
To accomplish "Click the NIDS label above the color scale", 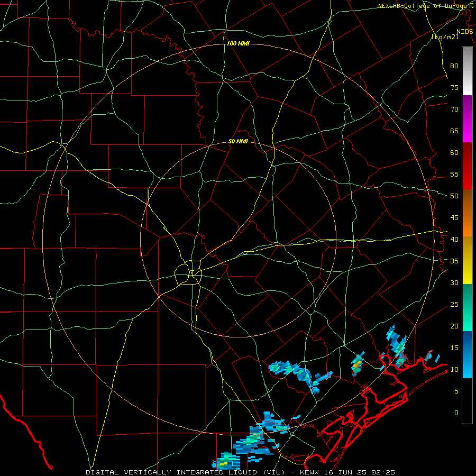I will click(464, 32).
